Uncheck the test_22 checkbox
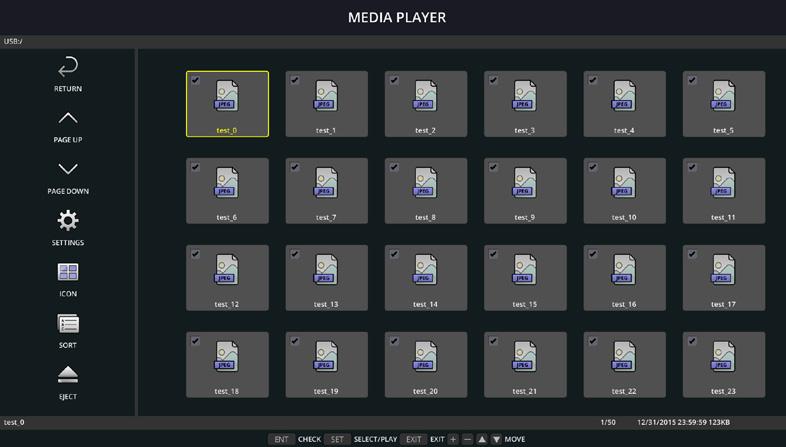Viewport: 786px width, 447px height. pos(592,341)
